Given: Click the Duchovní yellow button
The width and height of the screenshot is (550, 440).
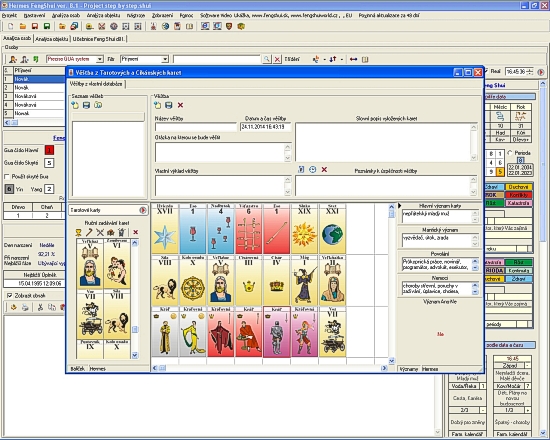Looking at the screenshot, I should (x=519, y=187).
